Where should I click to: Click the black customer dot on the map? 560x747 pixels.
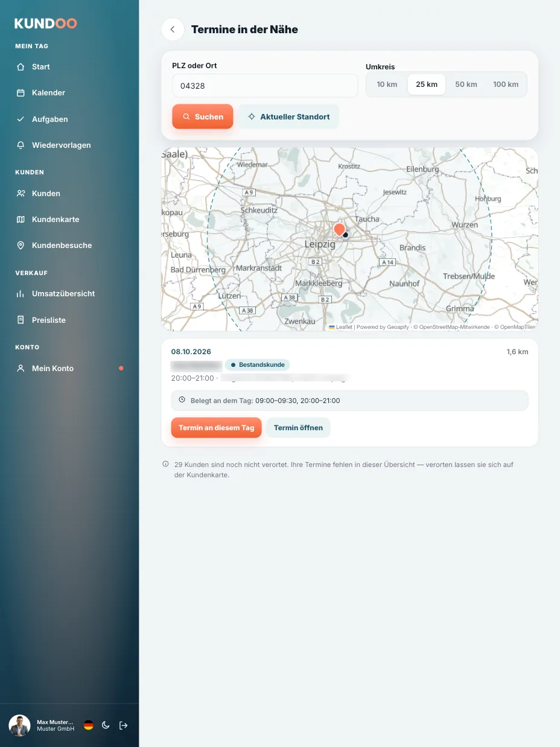[346, 235]
